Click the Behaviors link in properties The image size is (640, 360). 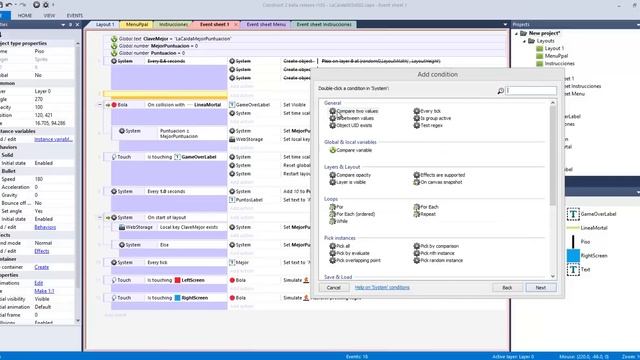tap(45, 227)
